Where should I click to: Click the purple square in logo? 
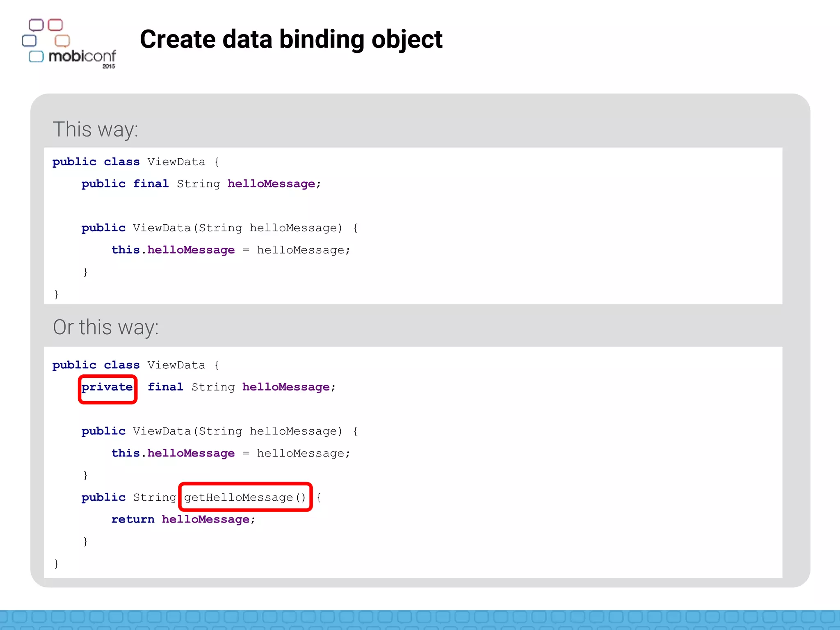[x=36, y=25]
